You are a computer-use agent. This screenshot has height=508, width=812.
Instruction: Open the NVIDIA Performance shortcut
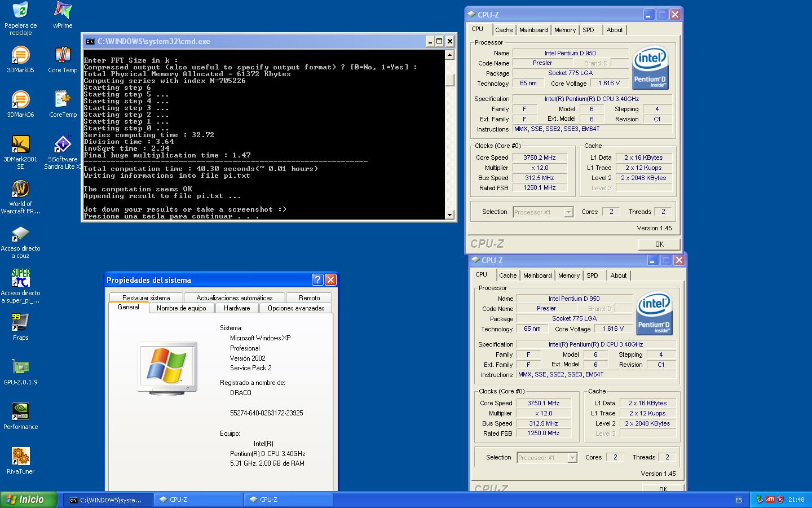tap(21, 412)
